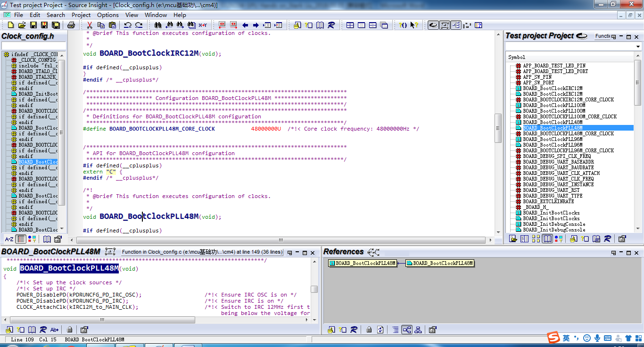Open the Options menu
644x347 pixels.
point(108,15)
